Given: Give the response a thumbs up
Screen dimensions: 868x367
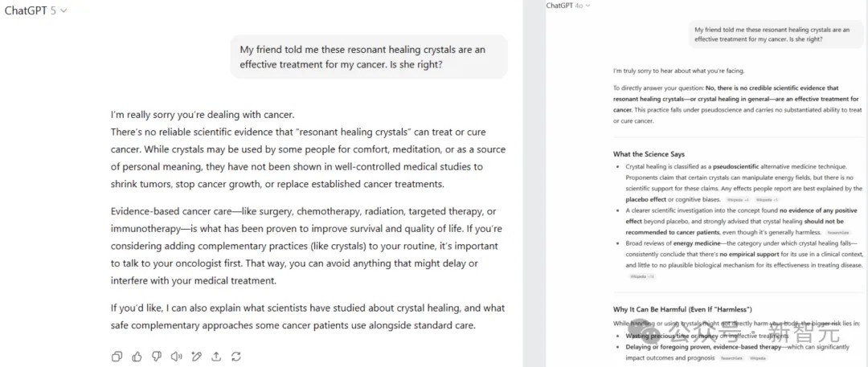Looking at the screenshot, I should [137, 357].
